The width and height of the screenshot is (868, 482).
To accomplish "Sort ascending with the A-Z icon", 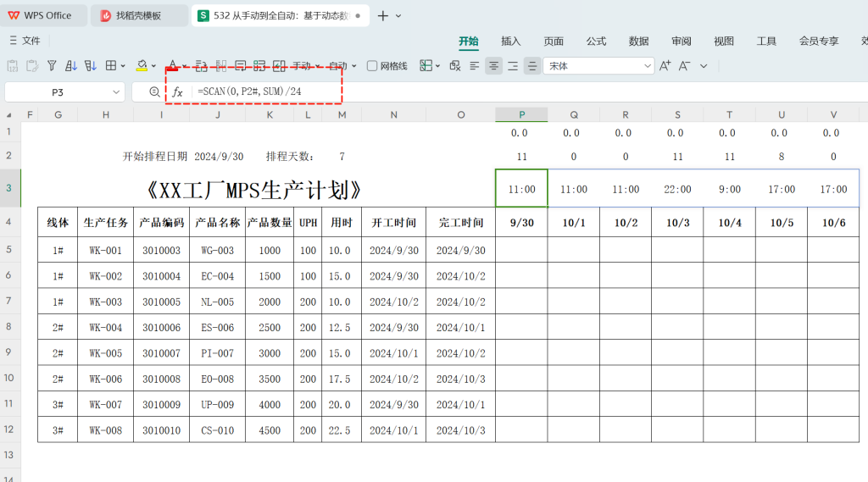I will pos(71,66).
